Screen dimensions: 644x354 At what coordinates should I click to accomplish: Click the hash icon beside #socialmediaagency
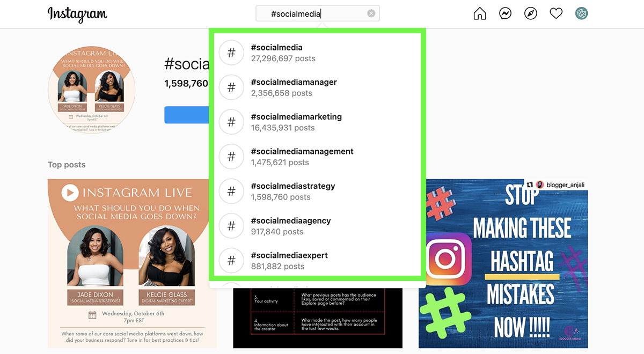point(231,226)
